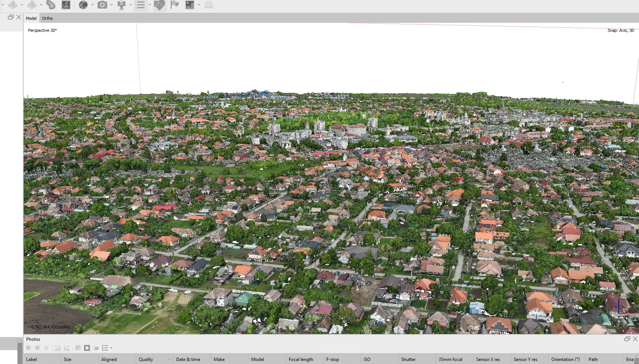Viewport: 639px width, 364px height.
Task: Float the Photos pane using undock button
Action: 627,339
